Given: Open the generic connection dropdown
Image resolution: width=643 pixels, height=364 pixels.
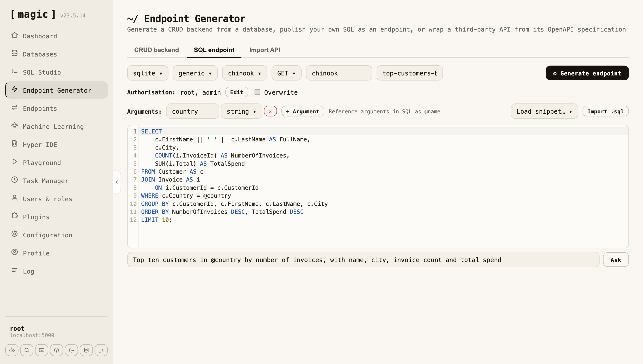Looking at the screenshot, I should point(195,73).
